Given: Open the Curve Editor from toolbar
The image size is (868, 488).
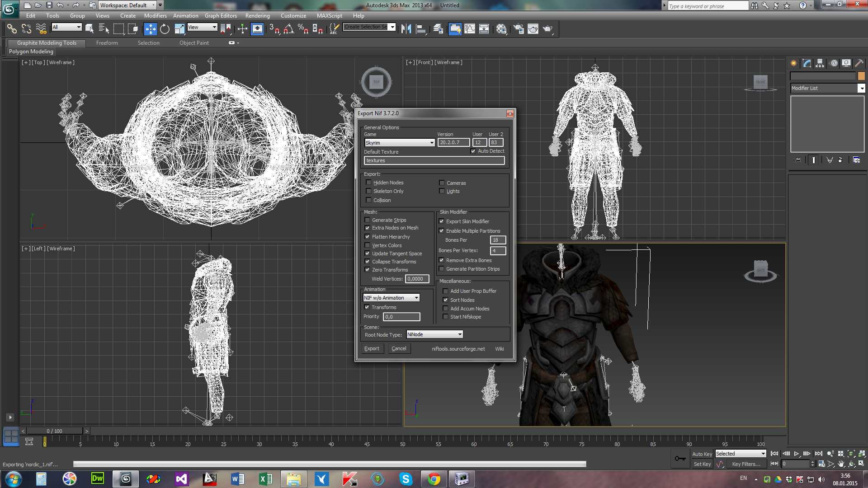Looking at the screenshot, I should (x=470, y=29).
